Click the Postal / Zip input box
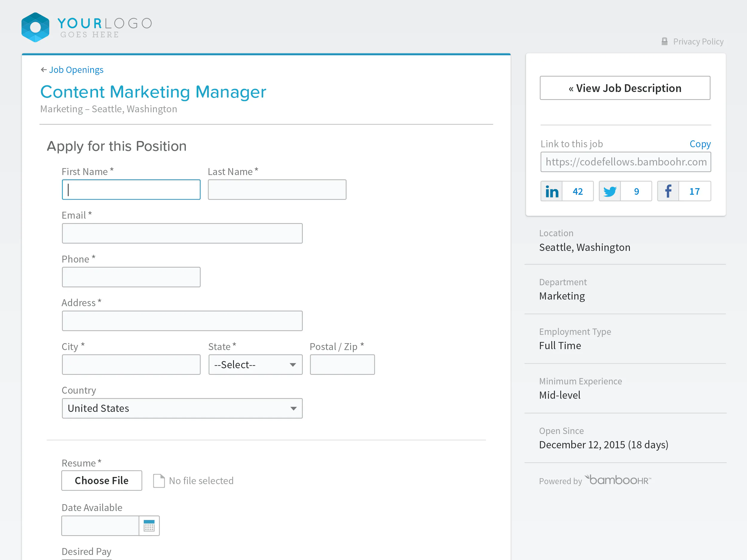The width and height of the screenshot is (747, 560). click(x=342, y=365)
